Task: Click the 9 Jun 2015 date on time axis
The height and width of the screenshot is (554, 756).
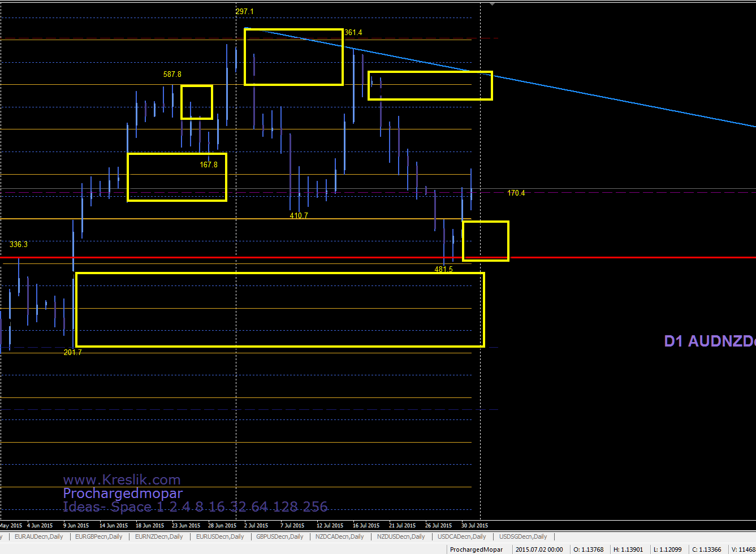Action: (76, 526)
